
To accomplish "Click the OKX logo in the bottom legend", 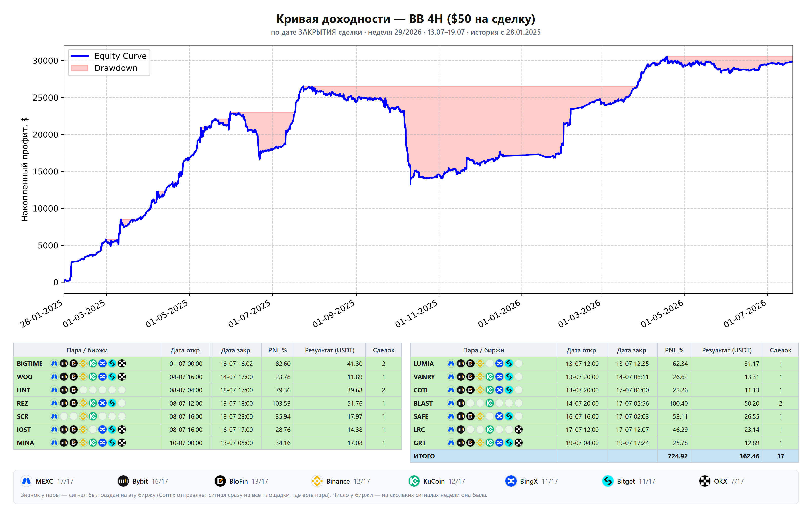I will click(705, 481).
